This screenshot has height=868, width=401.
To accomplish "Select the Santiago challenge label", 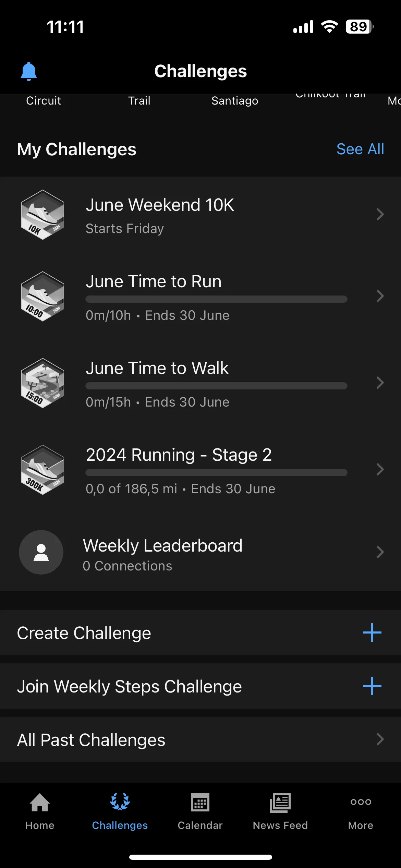I will coord(235,101).
